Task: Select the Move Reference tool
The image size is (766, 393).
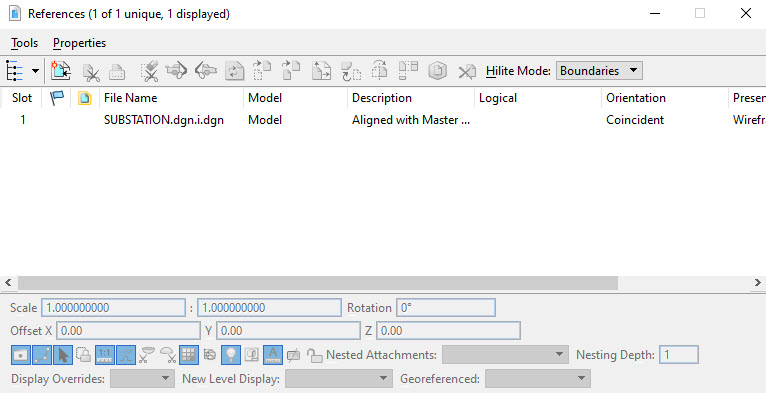Action: (x=262, y=70)
